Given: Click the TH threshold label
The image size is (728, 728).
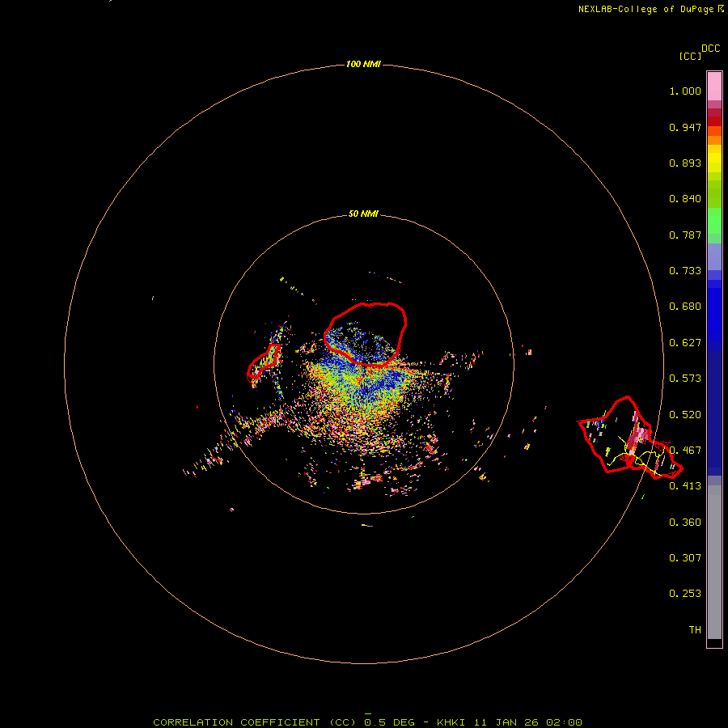Looking at the screenshot, I should click(x=695, y=630).
